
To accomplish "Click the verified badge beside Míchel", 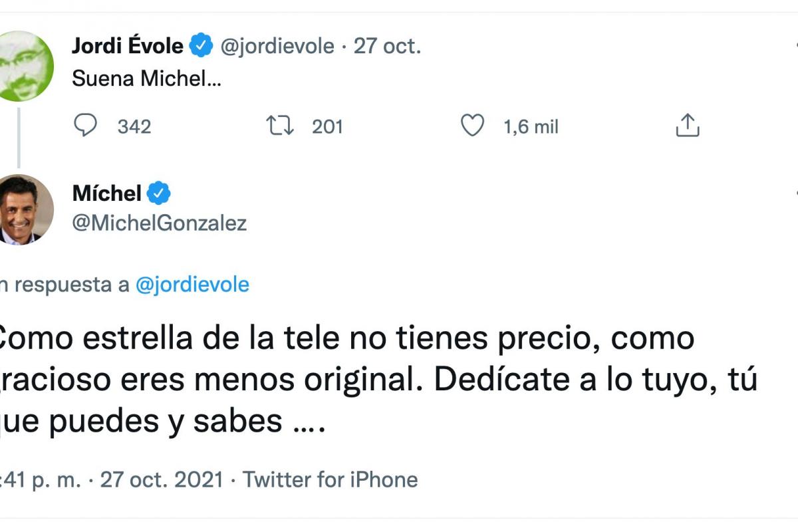I will click(x=159, y=194).
